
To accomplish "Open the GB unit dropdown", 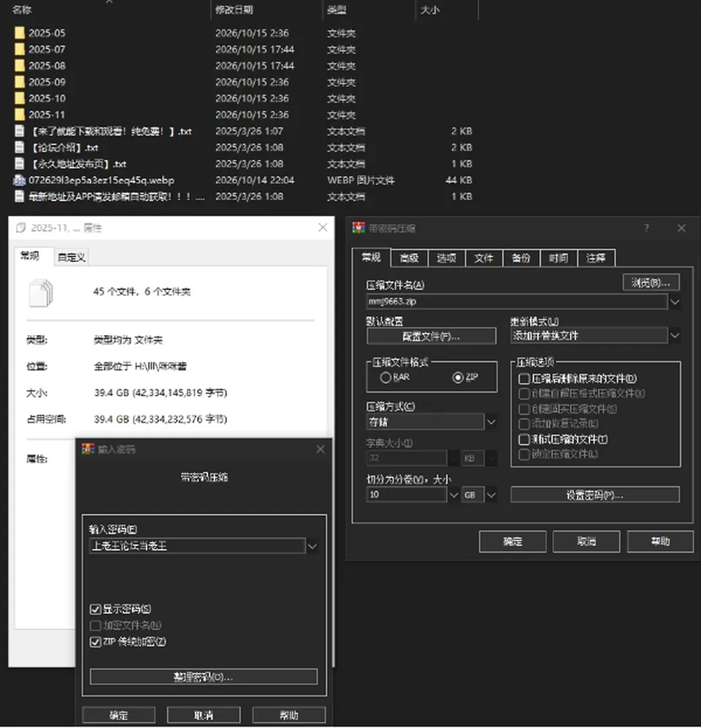I will [x=491, y=495].
